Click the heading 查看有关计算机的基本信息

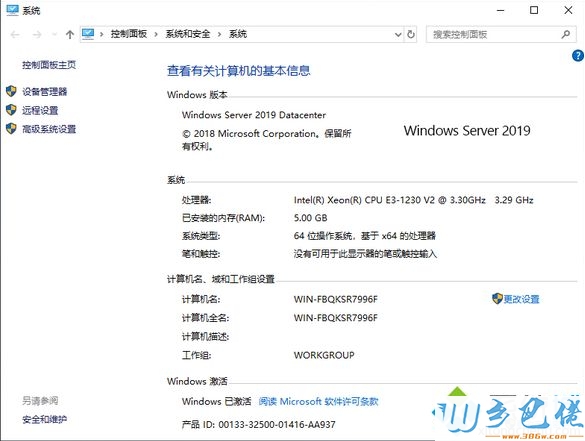(238, 71)
